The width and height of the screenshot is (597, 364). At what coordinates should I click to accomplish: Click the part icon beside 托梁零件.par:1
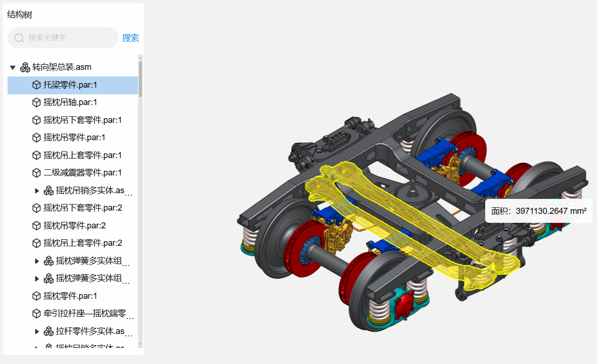click(37, 85)
